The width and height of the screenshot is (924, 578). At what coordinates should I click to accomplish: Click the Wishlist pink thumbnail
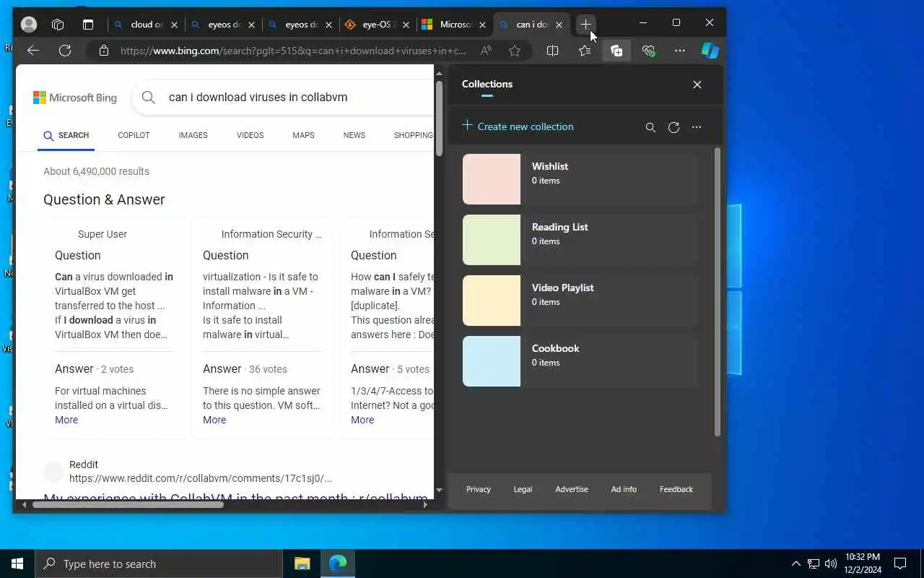coord(492,179)
